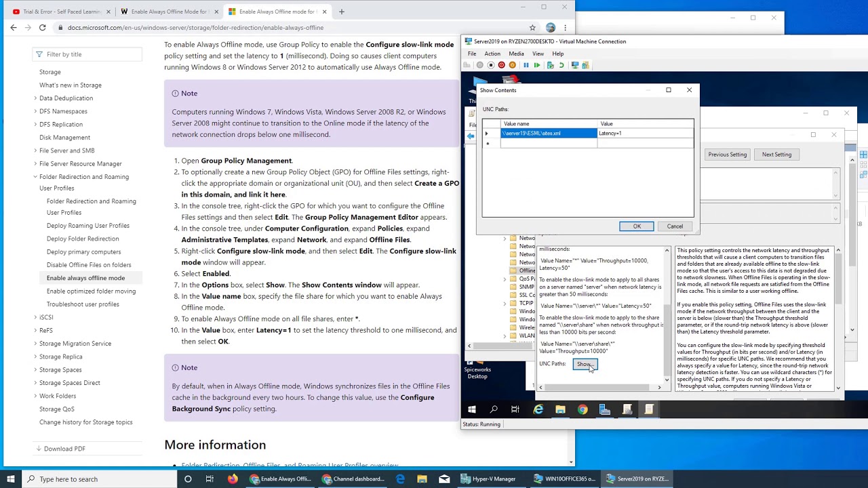Viewport: 868px width, 488px height.
Task: Click Chrome back arrow
Action: 14,28
